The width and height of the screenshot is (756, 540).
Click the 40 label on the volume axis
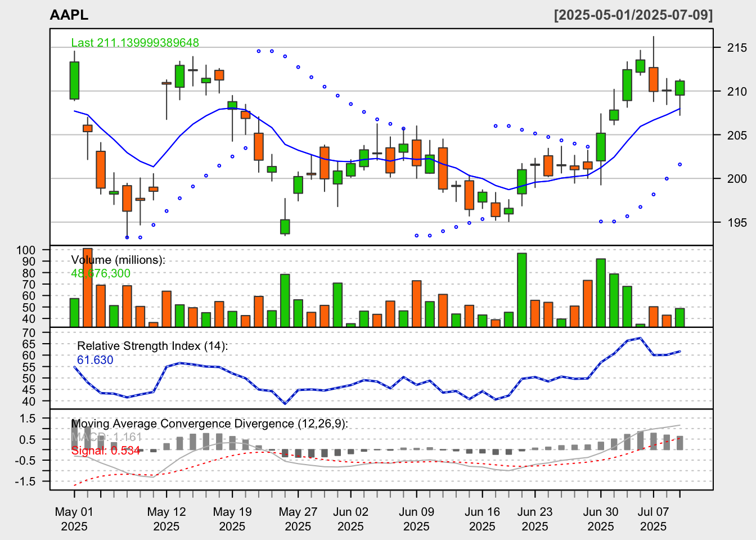click(x=29, y=319)
